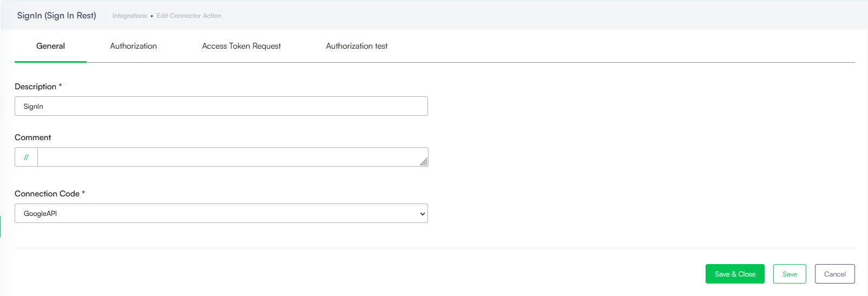868x296 pixels.
Task: Click the Save button
Action: pyautogui.click(x=790, y=274)
